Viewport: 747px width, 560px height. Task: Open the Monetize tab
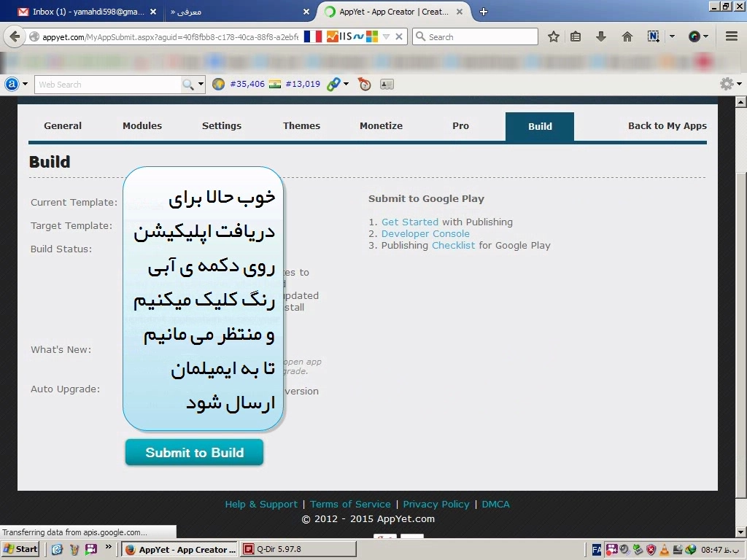point(381,125)
